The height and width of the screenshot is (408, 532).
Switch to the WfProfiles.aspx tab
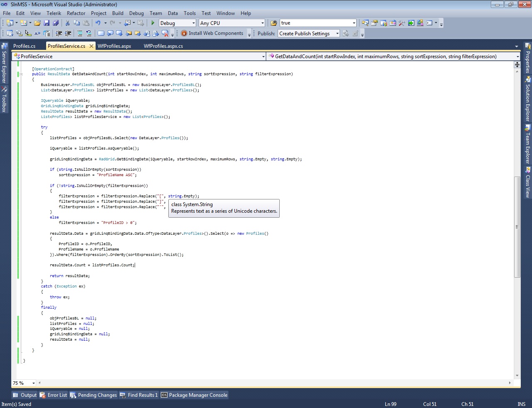(114, 46)
